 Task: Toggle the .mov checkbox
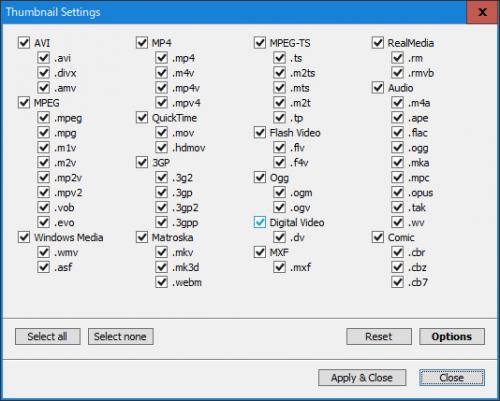[162, 133]
